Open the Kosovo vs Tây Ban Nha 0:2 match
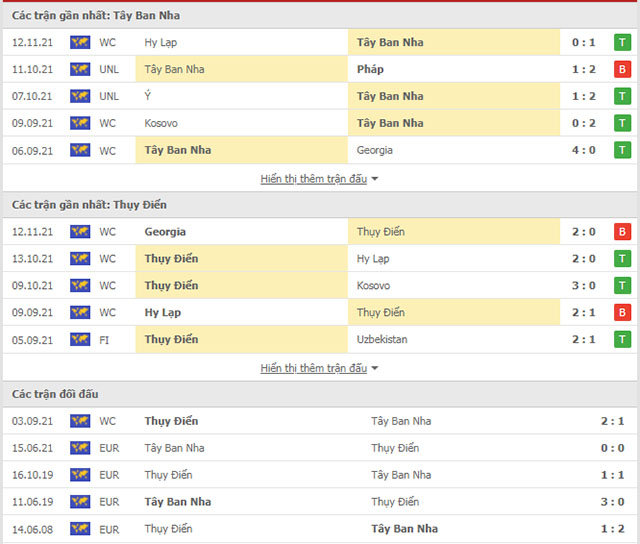640x544 pixels. [320, 124]
